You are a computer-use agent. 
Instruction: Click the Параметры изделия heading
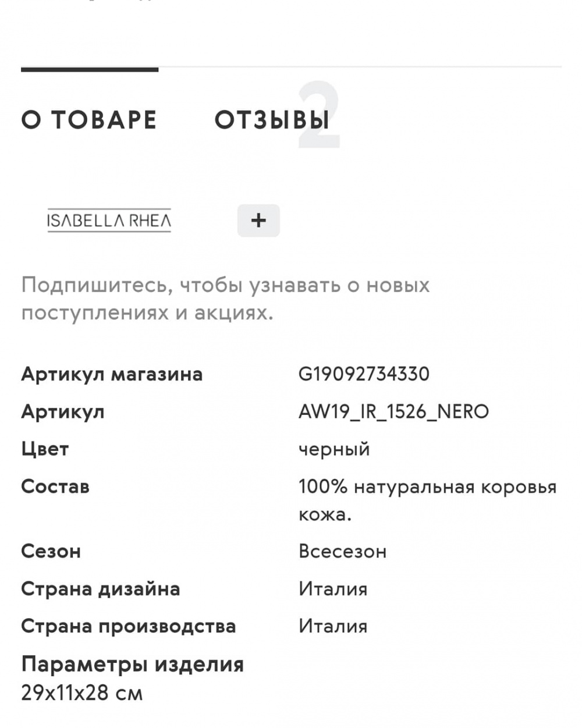click(x=132, y=664)
